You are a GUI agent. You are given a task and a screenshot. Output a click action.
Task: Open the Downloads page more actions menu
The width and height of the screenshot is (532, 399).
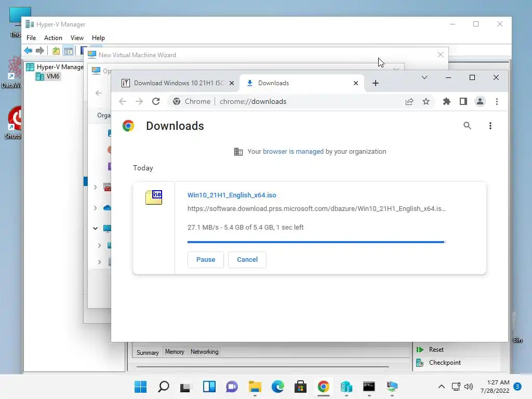(490, 126)
